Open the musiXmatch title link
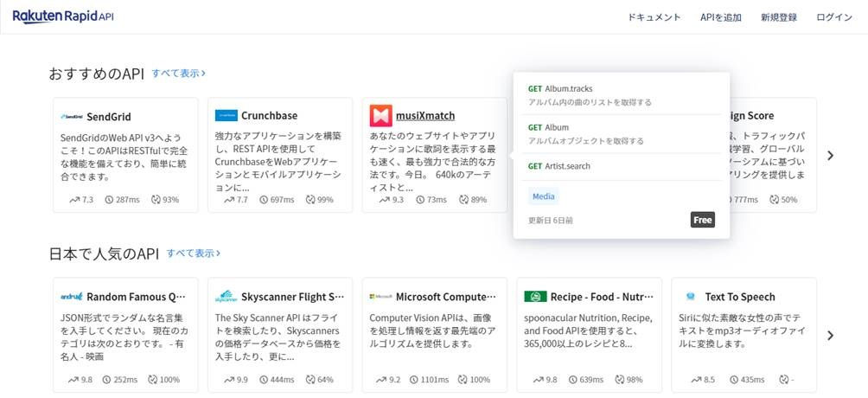868x398 pixels. coord(425,116)
